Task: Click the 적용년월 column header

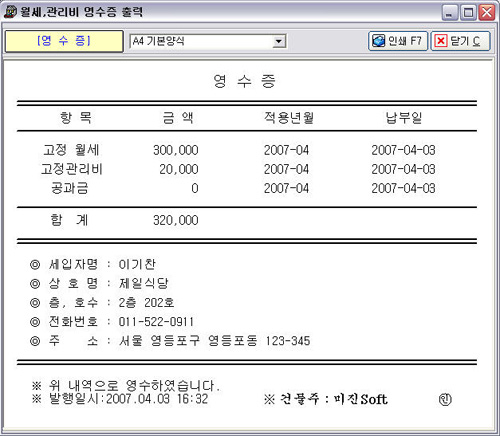Action: coord(289,118)
